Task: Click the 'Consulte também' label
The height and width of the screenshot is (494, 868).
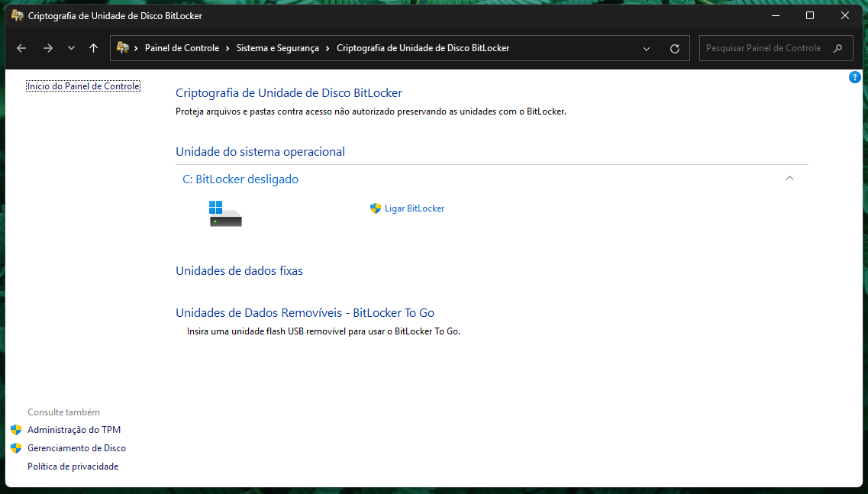Action: [x=63, y=412]
